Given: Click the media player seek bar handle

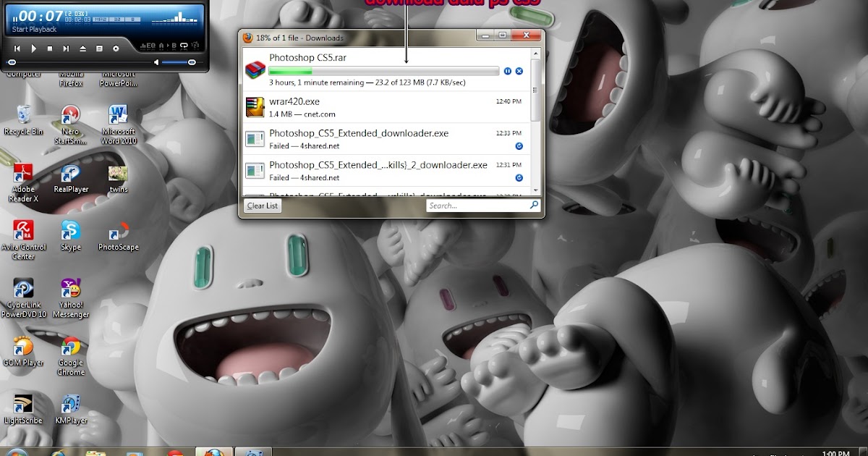Looking at the screenshot, I should [12, 63].
